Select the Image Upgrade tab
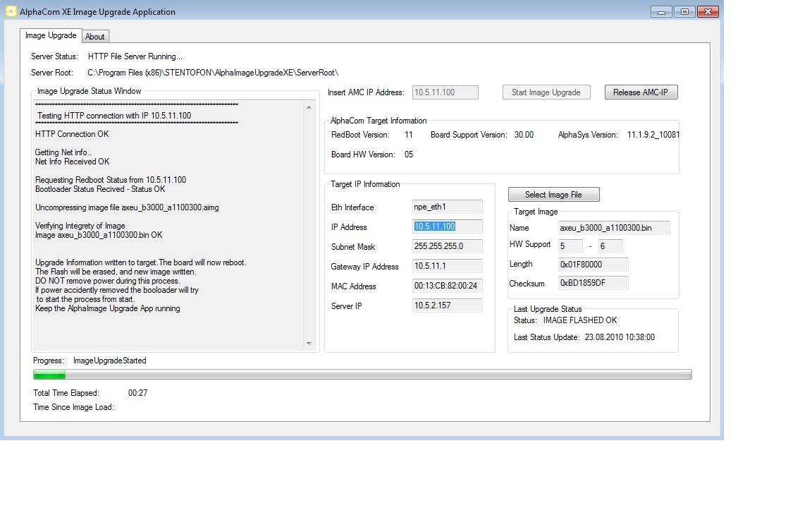The height and width of the screenshot is (508, 812). pyautogui.click(x=51, y=35)
